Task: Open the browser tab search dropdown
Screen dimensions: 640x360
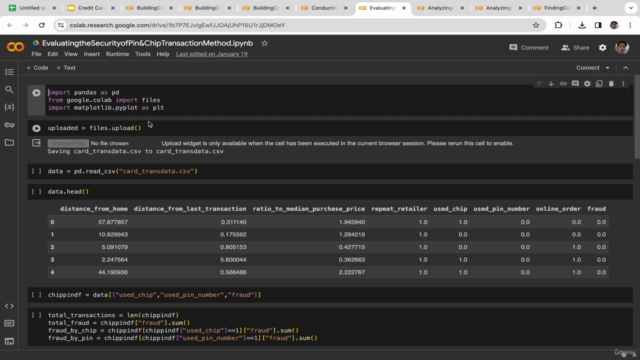Action: 631,8
